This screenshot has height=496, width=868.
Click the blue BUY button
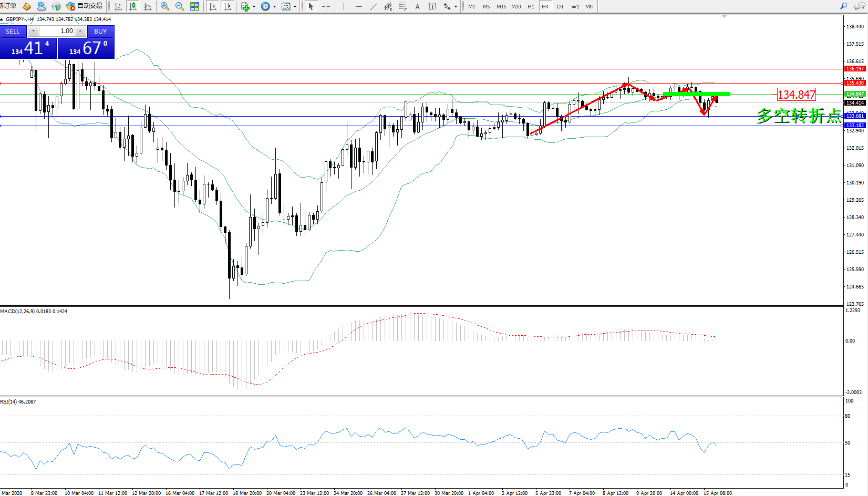click(100, 32)
